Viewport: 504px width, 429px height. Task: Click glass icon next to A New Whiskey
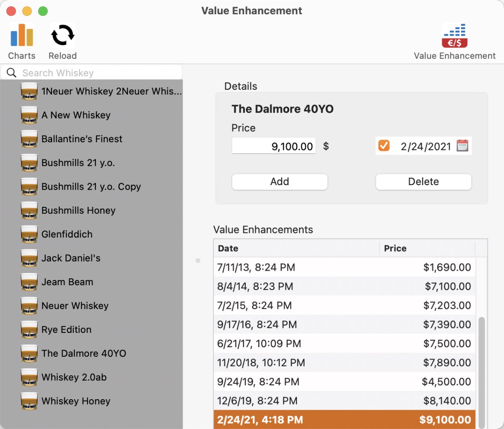click(29, 115)
